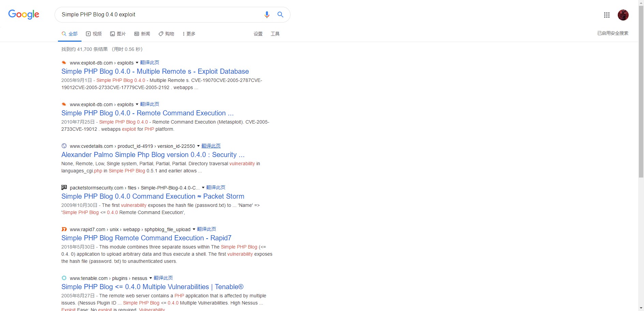Expand dropdown arrow next to first exploit-db URL
This screenshot has width=644, height=311.
(137, 63)
